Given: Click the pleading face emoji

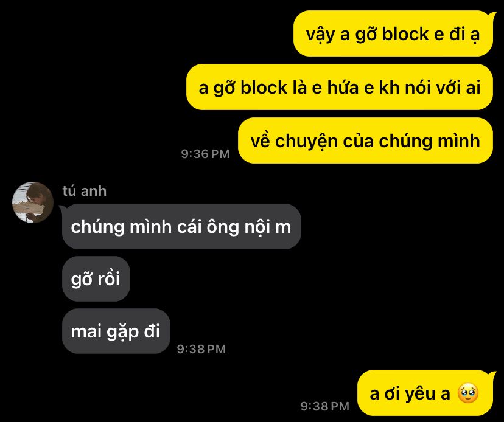Looking at the screenshot, I should click(468, 393).
